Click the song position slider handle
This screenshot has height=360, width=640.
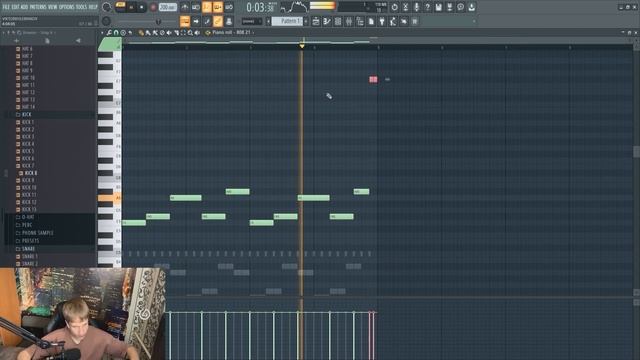tap(158, 21)
